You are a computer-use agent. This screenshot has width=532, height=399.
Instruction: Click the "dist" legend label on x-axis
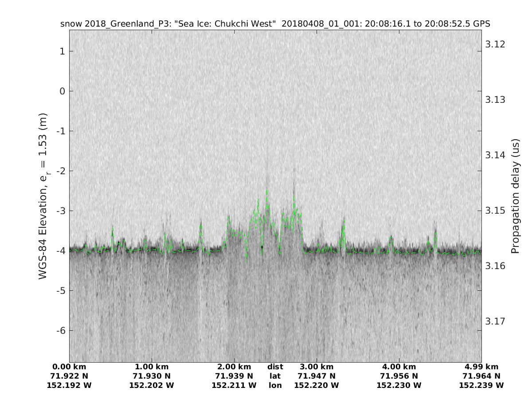[275, 367]
